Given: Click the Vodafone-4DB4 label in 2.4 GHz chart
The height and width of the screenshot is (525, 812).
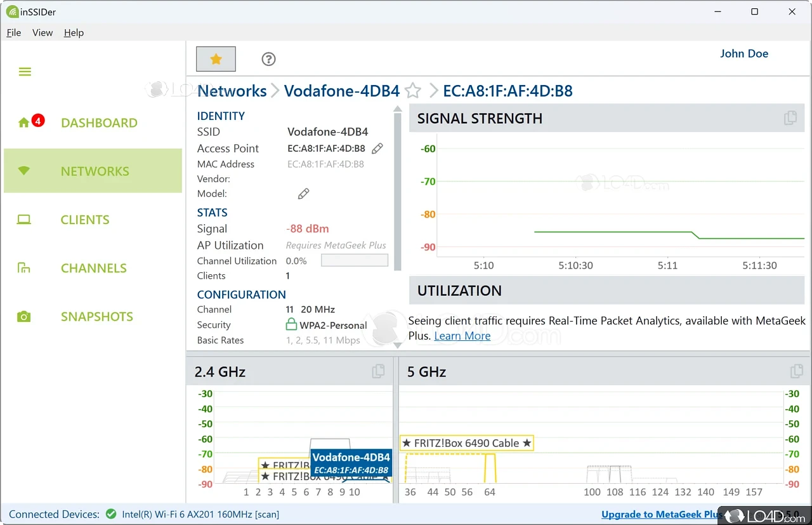Looking at the screenshot, I should 351,463.
